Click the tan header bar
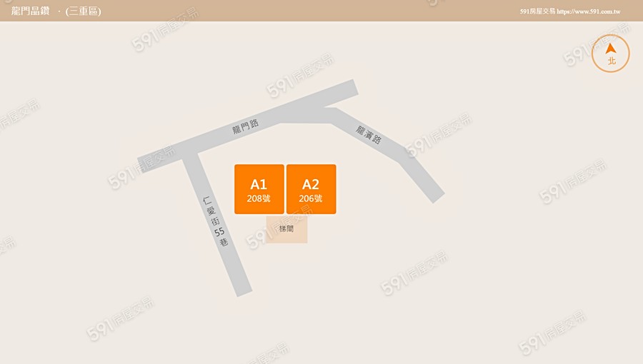The image size is (643, 364). 321,11
